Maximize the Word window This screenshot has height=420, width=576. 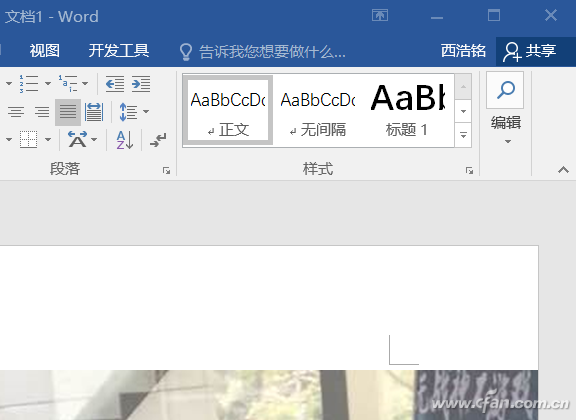point(494,15)
